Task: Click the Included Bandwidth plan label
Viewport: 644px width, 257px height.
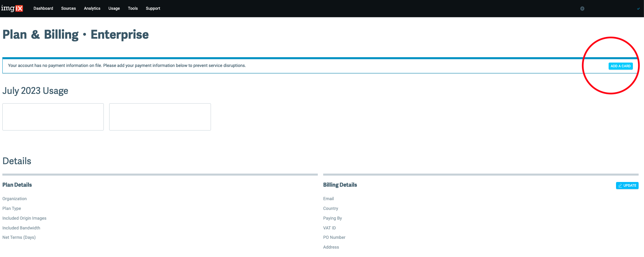Action: click(x=21, y=228)
